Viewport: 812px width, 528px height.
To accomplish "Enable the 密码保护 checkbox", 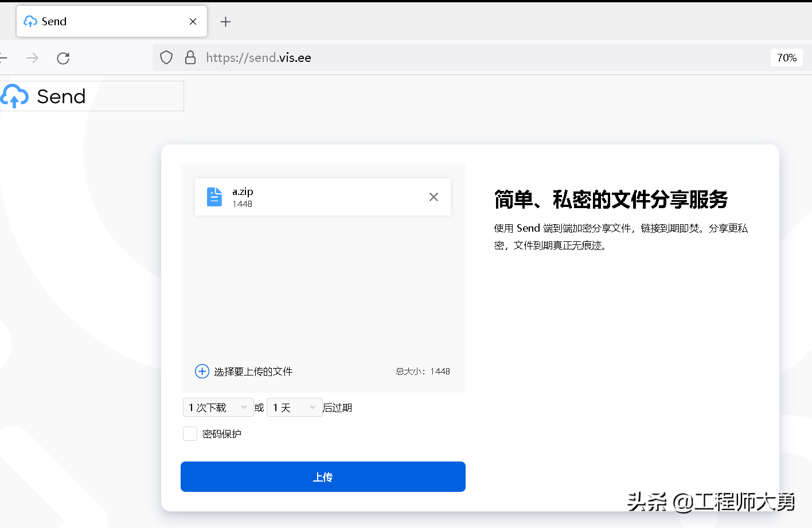I will [x=190, y=434].
